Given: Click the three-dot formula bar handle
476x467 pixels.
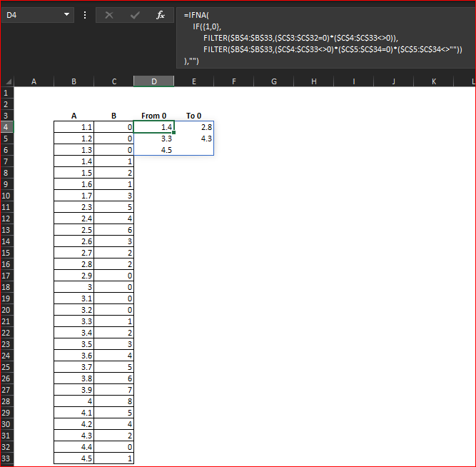Looking at the screenshot, I should coord(85,15).
